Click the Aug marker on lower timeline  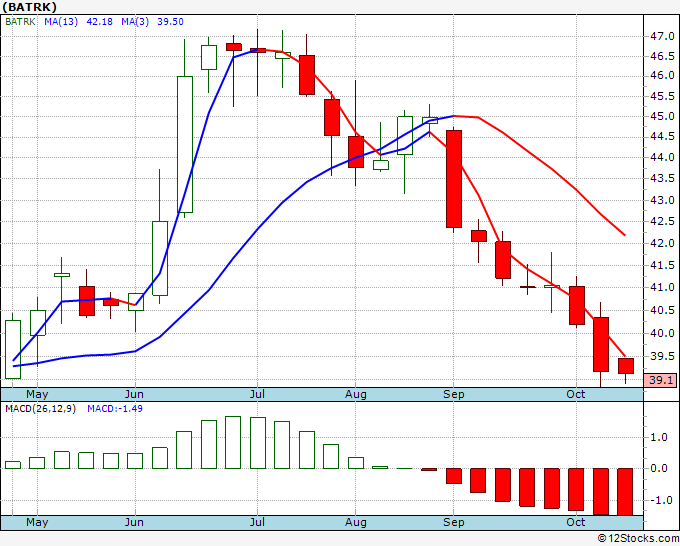(356, 522)
